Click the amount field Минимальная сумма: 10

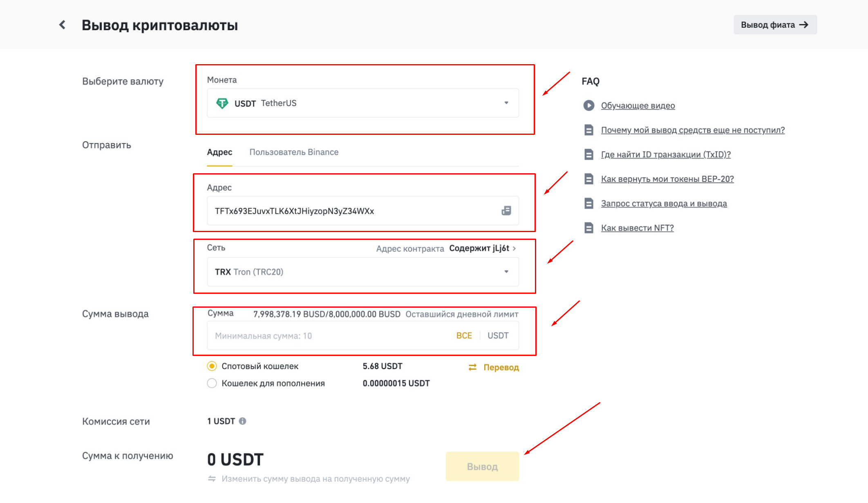[363, 335]
